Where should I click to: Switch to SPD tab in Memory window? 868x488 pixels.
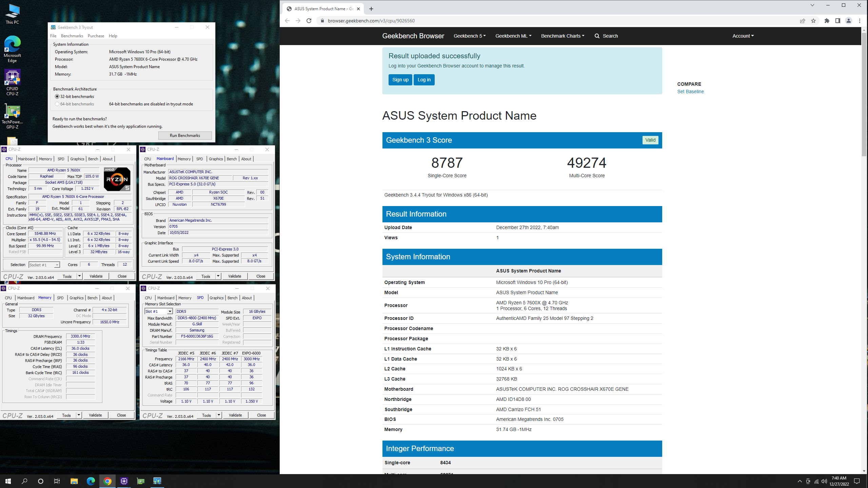[60, 298]
